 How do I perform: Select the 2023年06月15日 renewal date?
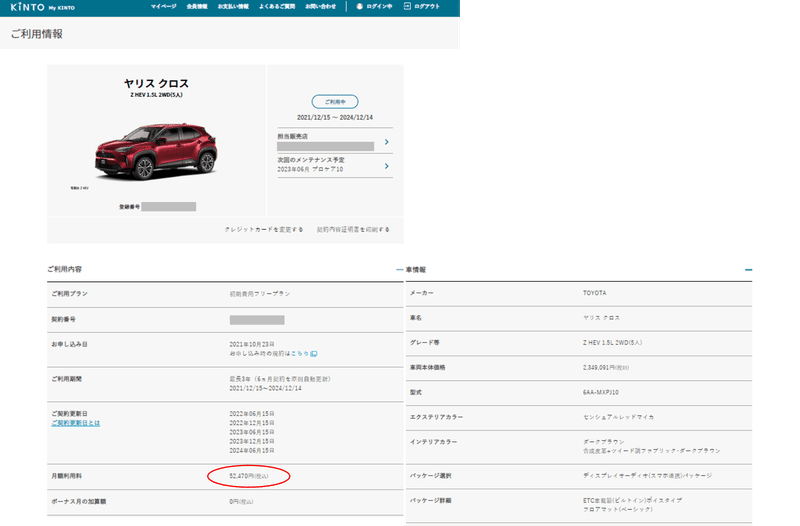pyautogui.click(x=252, y=432)
